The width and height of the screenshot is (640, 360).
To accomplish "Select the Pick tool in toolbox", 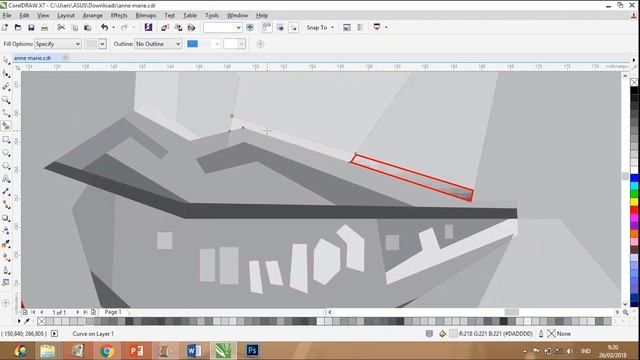I will pos(6,60).
